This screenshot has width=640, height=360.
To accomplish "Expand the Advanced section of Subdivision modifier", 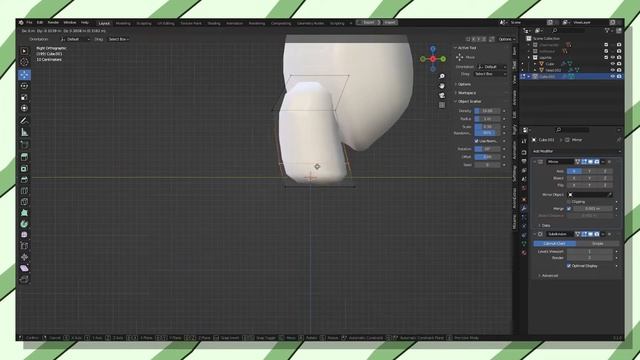I will 548,276.
